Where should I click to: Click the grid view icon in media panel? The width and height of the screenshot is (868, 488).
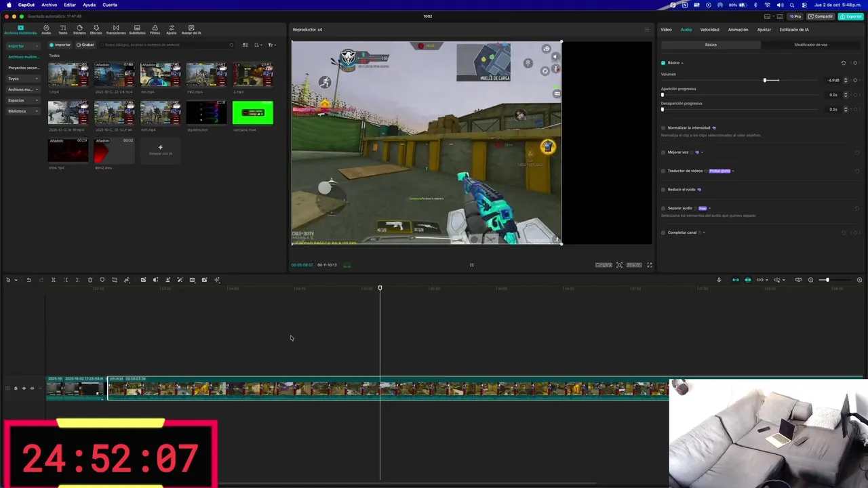click(245, 45)
